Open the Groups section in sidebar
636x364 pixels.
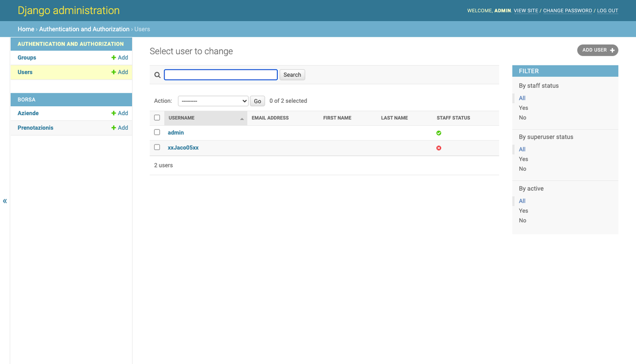click(27, 58)
